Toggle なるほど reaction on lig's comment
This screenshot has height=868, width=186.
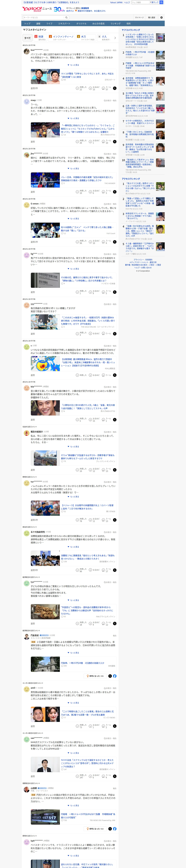point(94,292)
